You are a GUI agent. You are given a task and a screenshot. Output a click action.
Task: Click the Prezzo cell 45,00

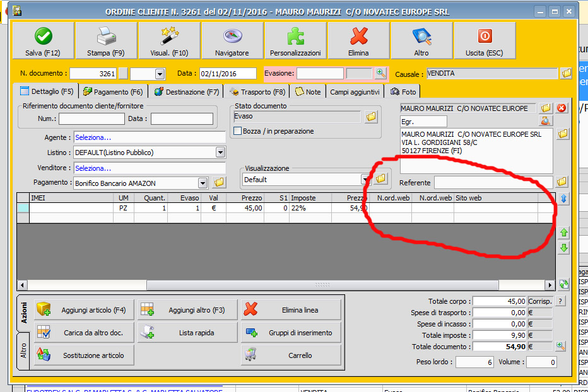245,208
